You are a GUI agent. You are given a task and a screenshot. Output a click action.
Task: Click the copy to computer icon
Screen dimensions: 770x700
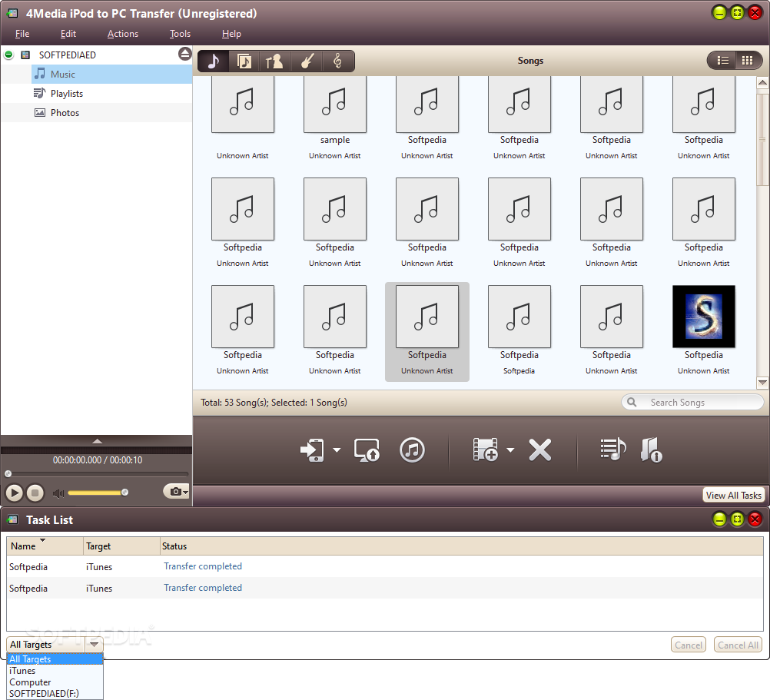coord(367,450)
